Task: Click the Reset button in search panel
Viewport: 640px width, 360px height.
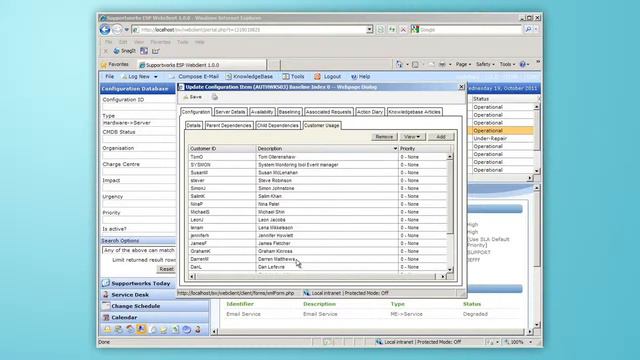Action: [166, 269]
